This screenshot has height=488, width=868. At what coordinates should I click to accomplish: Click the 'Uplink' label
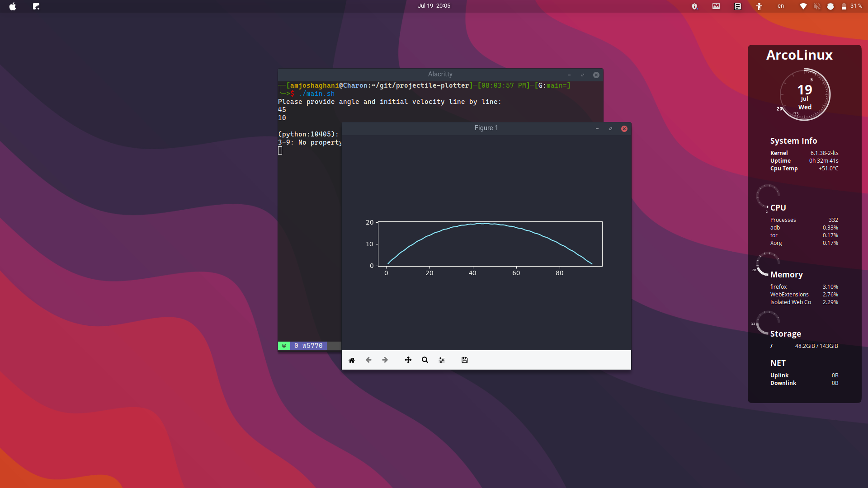click(779, 375)
